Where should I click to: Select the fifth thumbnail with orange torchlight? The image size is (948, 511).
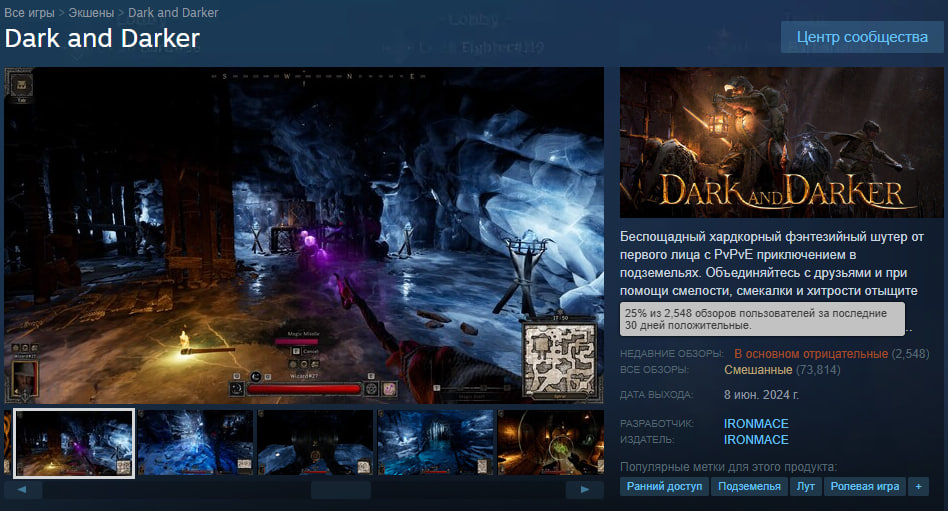pos(550,442)
